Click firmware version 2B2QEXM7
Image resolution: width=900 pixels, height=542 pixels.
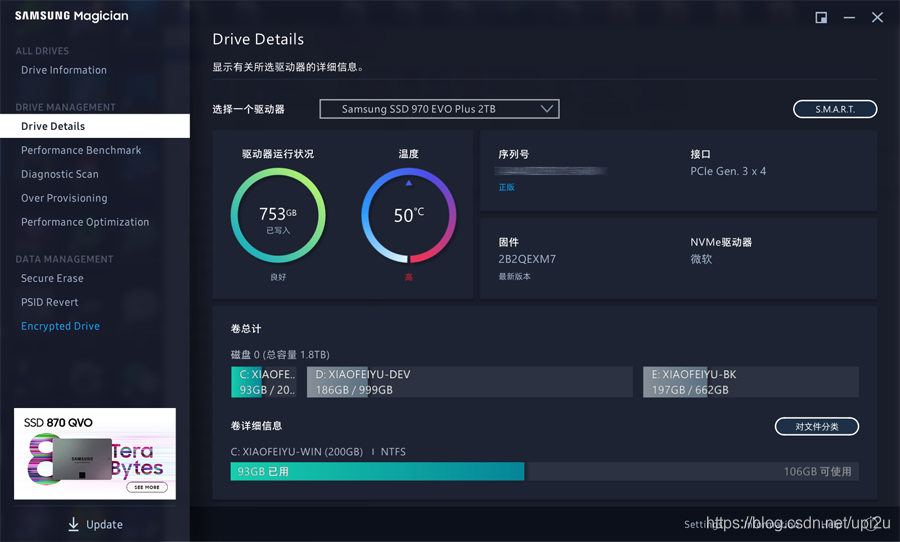click(x=527, y=259)
